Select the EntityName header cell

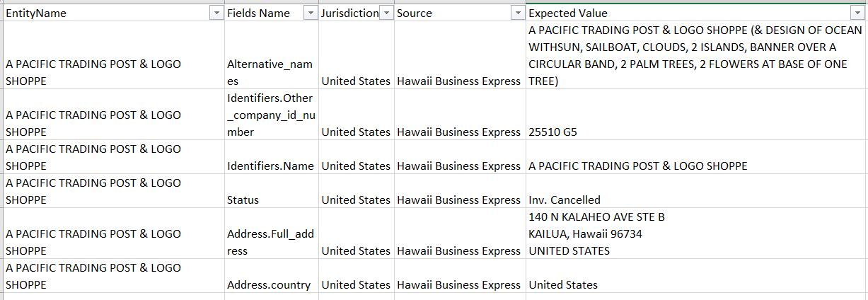(106, 13)
